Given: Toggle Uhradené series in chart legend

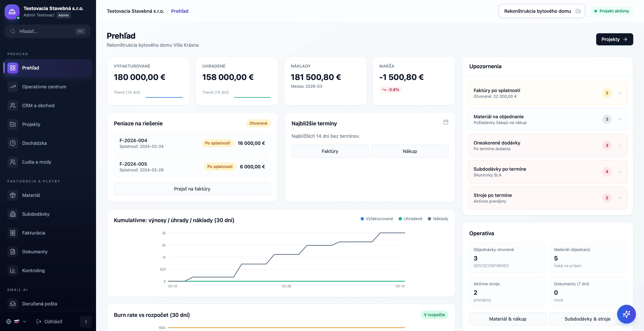Looking at the screenshot, I should [x=410, y=219].
